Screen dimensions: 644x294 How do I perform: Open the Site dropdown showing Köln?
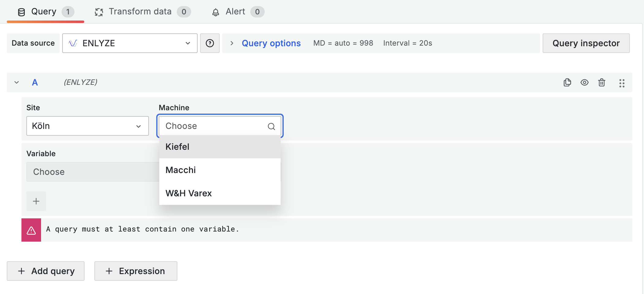click(x=87, y=126)
